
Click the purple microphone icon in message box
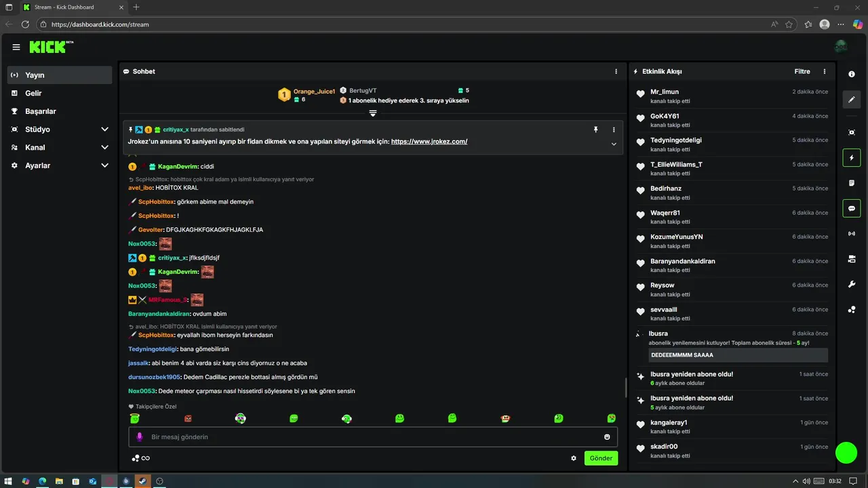[140, 437]
